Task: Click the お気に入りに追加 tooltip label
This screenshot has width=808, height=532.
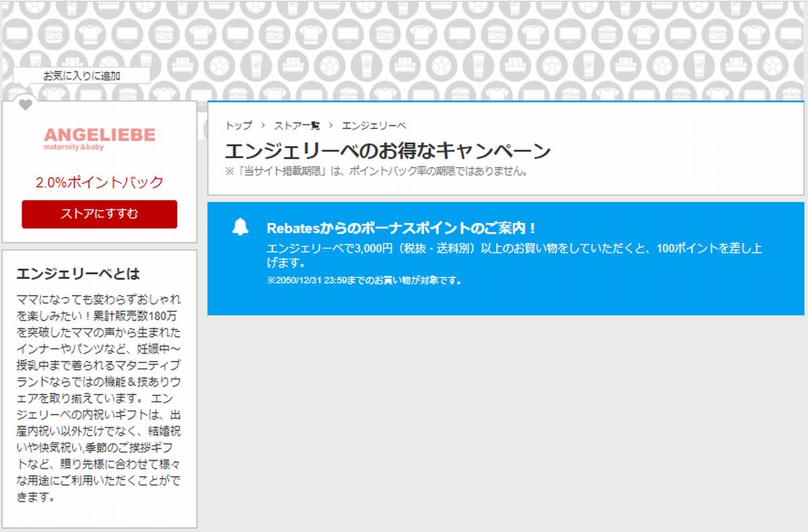Action: (81, 75)
